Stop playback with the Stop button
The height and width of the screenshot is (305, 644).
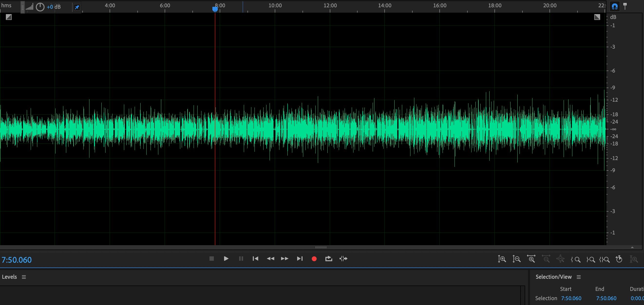click(x=211, y=259)
